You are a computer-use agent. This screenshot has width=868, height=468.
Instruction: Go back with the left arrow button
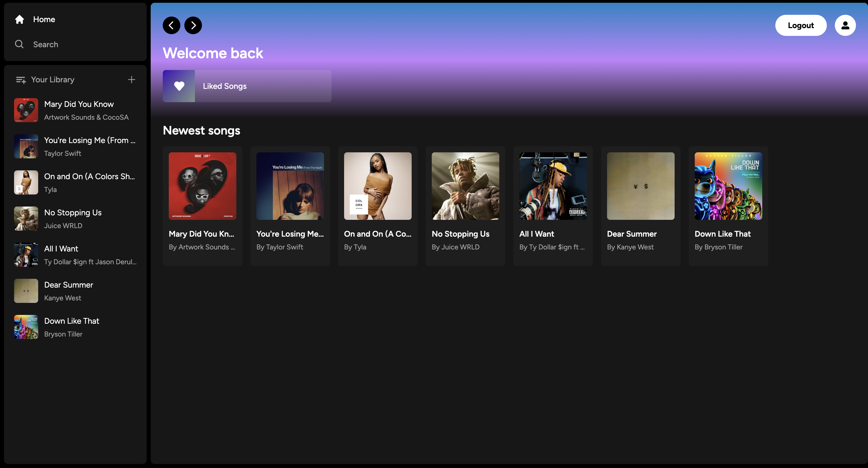pyautogui.click(x=171, y=25)
